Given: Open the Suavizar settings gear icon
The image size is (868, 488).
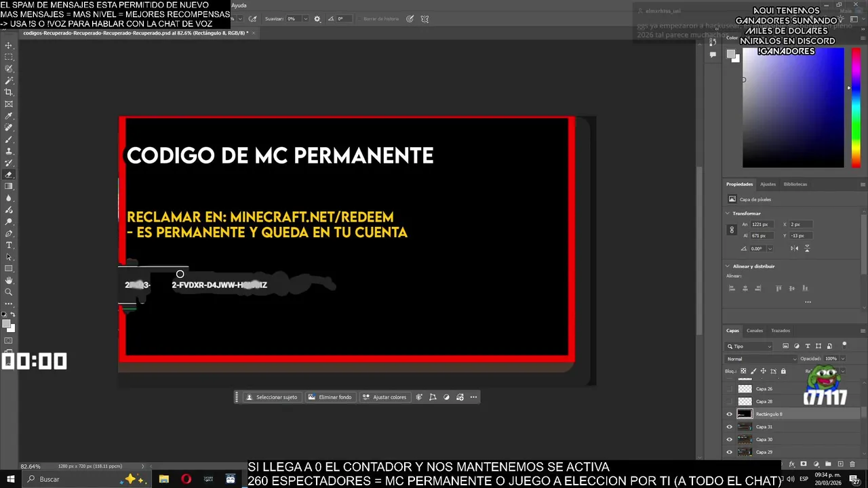Looking at the screenshot, I should click(x=317, y=19).
